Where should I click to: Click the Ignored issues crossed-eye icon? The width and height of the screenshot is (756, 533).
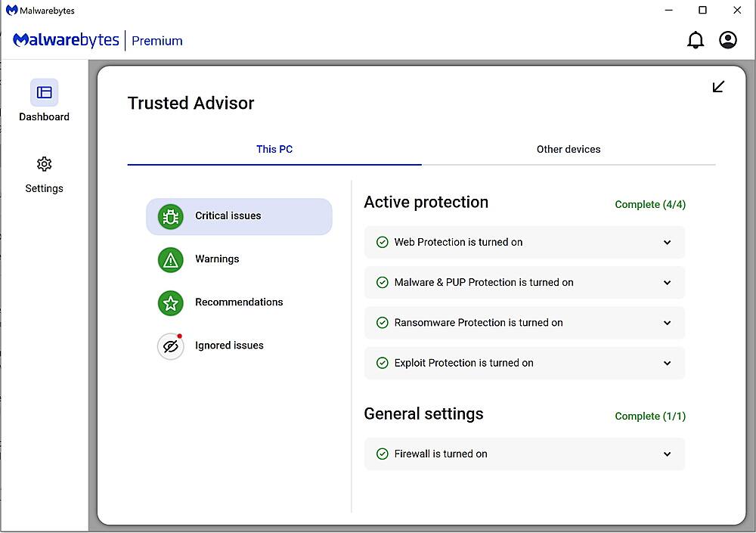tap(171, 346)
